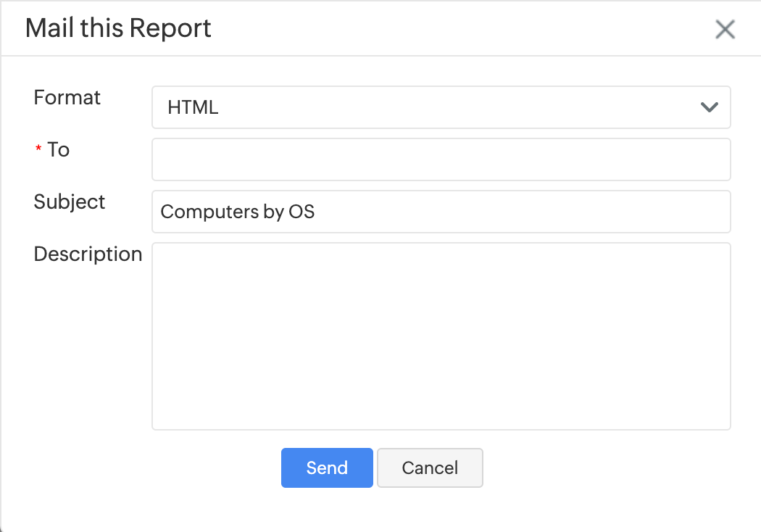Click inside the Description text area
Screen dimensions: 761x532
441,336
